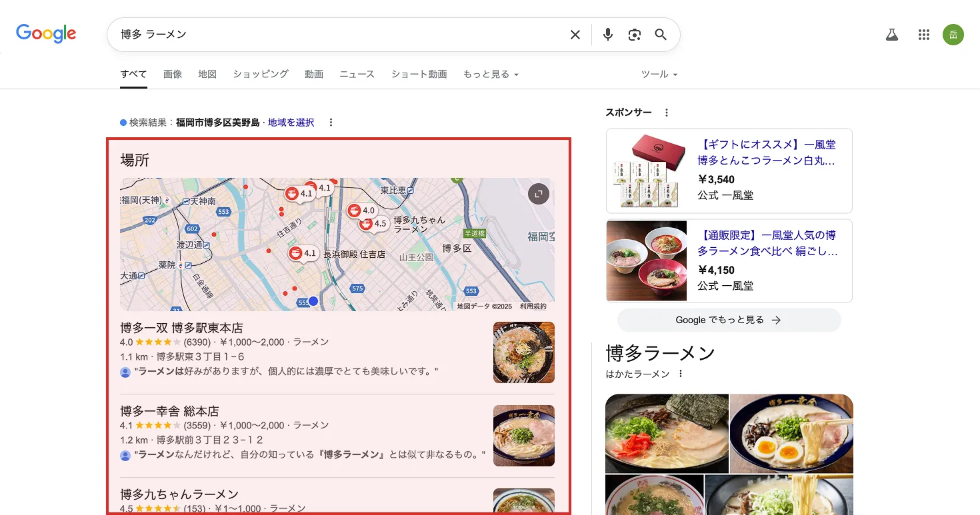Click ramen photo with nori and red ginger
Screen dimensions: 980x515
point(667,434)
